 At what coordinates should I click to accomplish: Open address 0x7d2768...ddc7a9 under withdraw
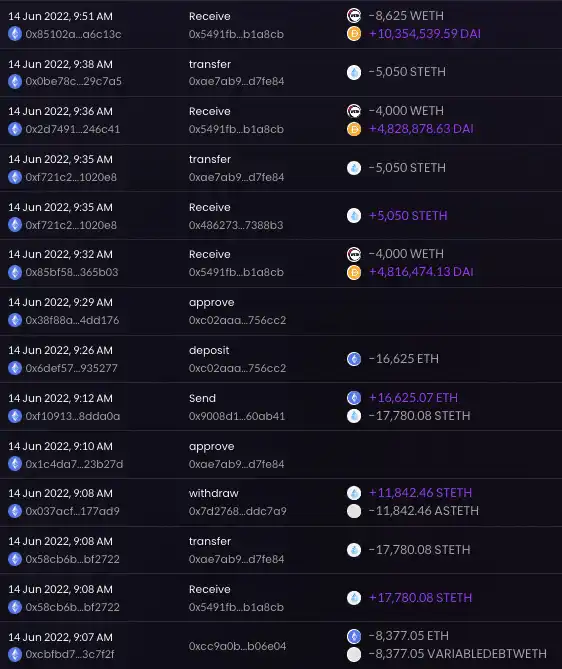(x=238, y=511)
